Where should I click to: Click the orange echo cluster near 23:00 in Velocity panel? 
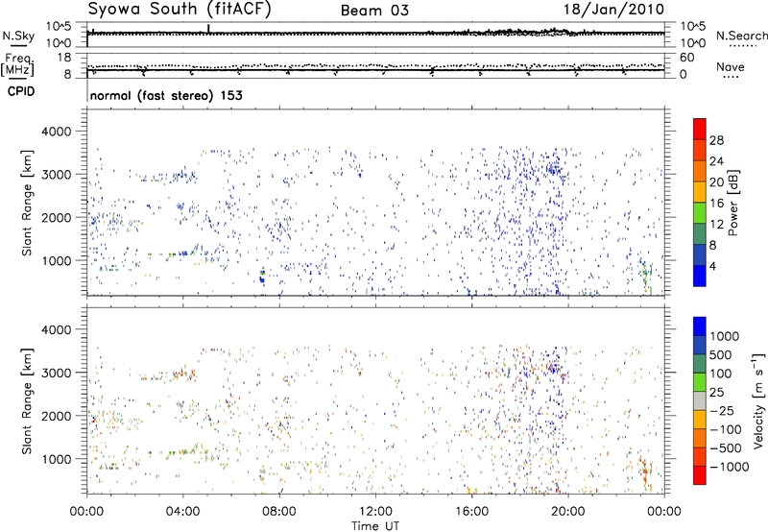pos(645,472)
